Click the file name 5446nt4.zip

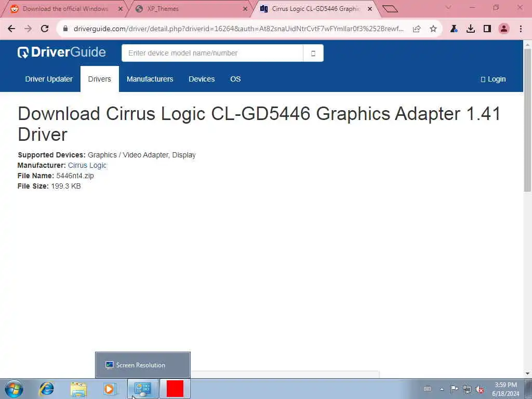point(75,176)
